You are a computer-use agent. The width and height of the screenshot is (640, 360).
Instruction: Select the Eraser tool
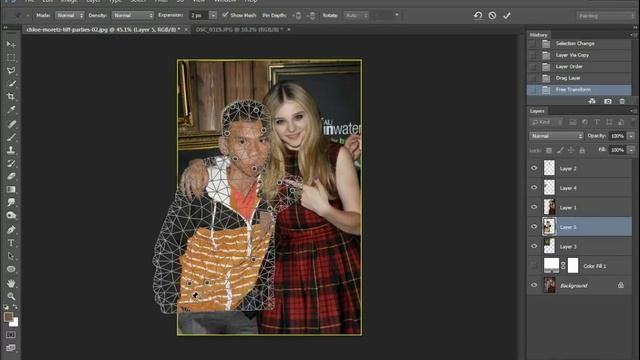[11, 176]
